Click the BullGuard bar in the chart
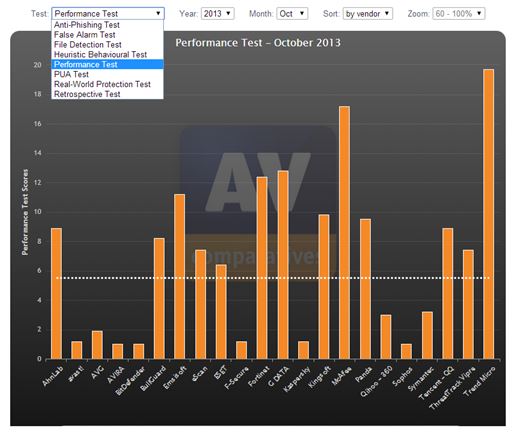The width and height of the screenshot is (516, 438). coord(159,299)
